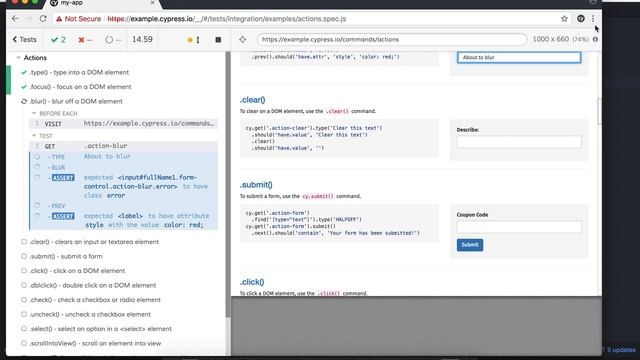Select the VISIT command log entry

click(x=123, y=123)
